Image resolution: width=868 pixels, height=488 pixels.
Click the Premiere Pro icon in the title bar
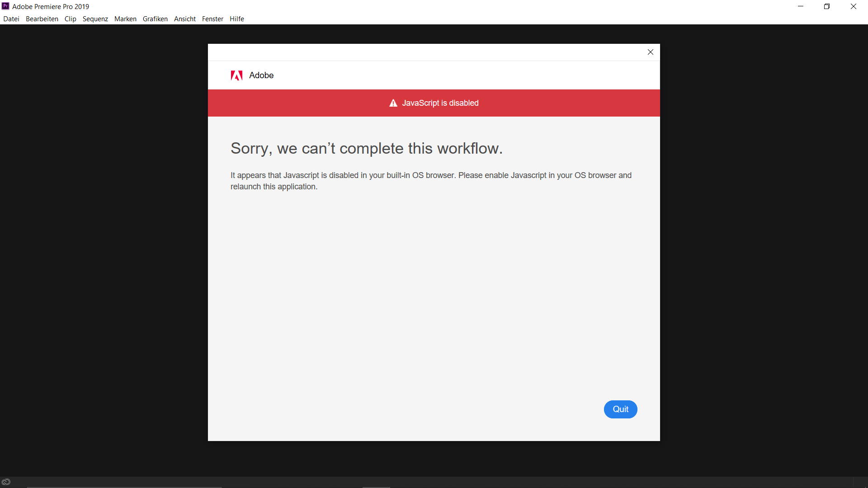click(x=5, y=6)
